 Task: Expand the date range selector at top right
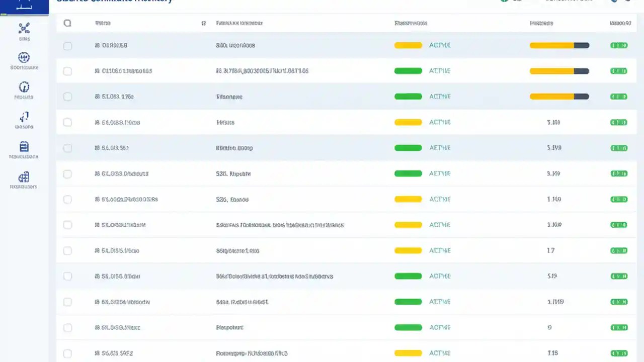click(x=569, y=1)
